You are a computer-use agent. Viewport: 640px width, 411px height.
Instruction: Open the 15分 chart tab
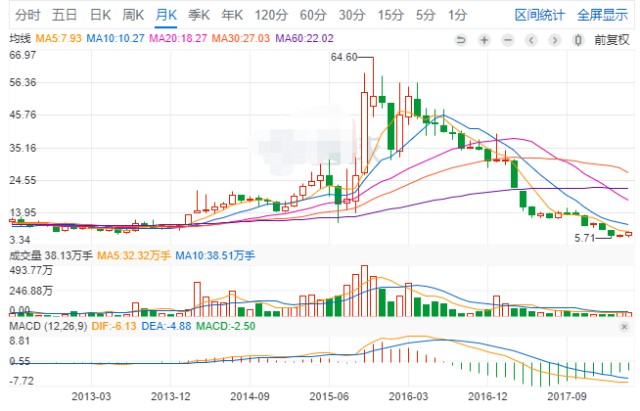point(390,16)
